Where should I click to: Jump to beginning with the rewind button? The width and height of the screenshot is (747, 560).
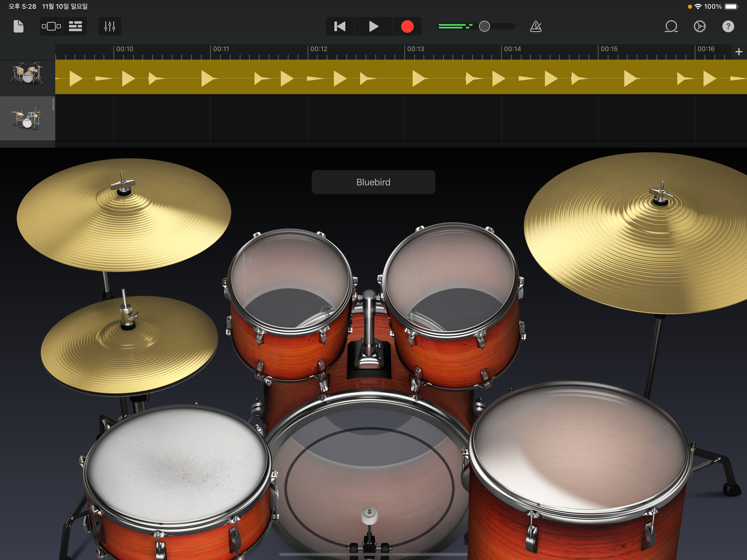[340, 26]
